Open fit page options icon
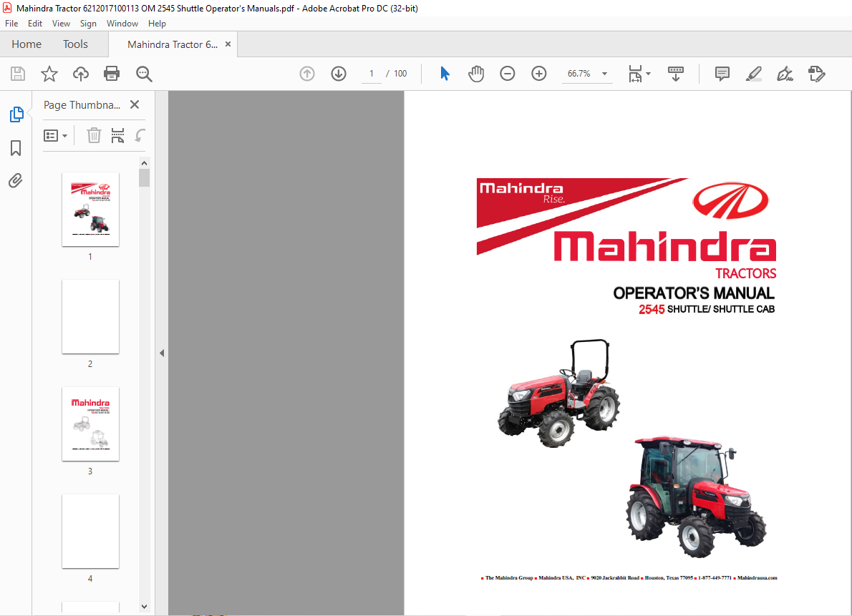Viewport: 852px width, 616px height. pyautogui.click(x=634, y=74)
